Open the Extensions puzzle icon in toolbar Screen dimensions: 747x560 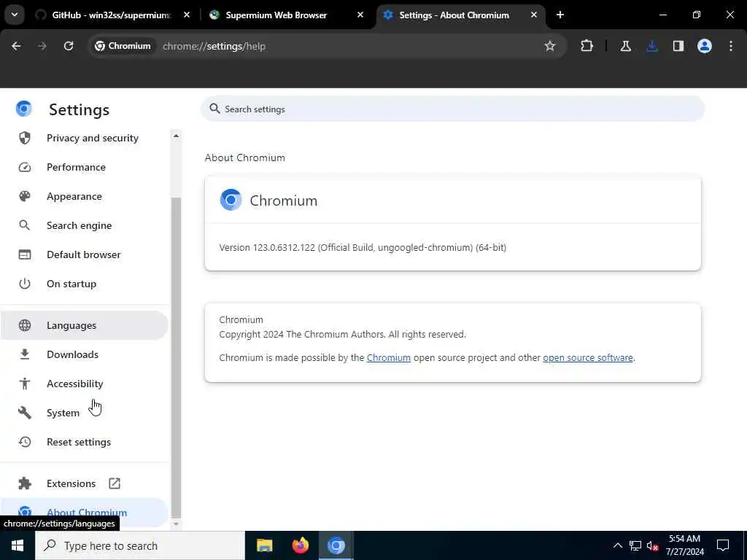pyautogui.click(x=587, y=46)
